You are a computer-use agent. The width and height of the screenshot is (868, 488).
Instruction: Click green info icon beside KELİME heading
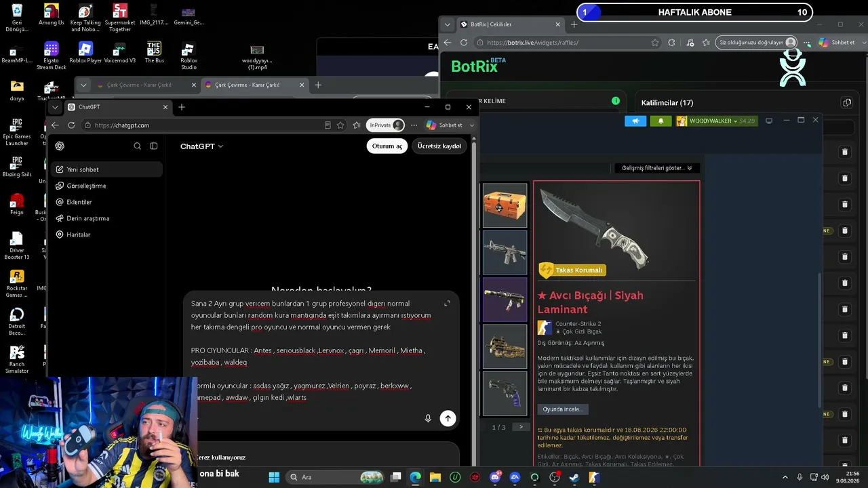click(616, 101)
